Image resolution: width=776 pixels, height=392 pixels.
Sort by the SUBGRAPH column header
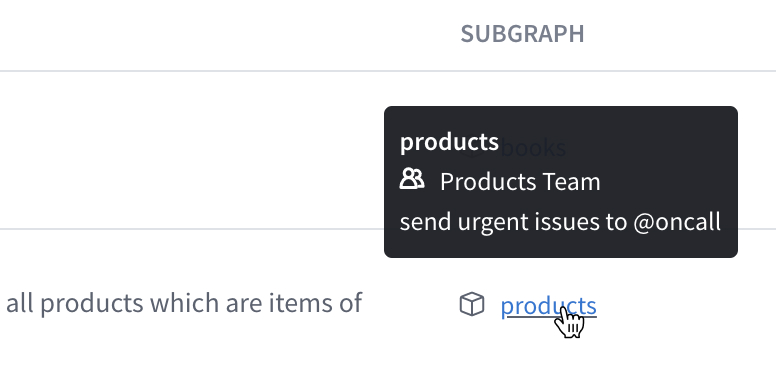522,34
